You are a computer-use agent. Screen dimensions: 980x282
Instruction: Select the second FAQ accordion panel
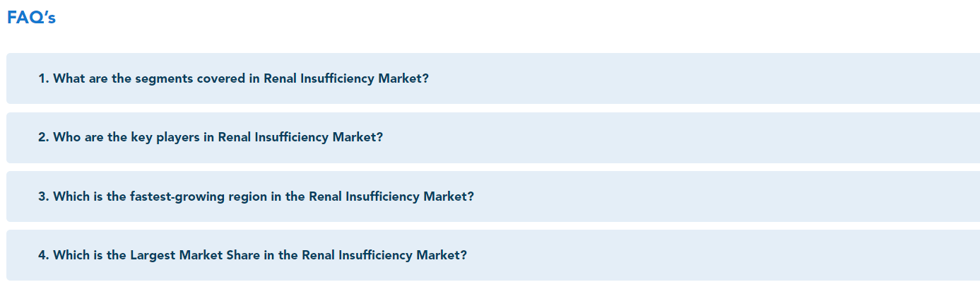point(493,137)
